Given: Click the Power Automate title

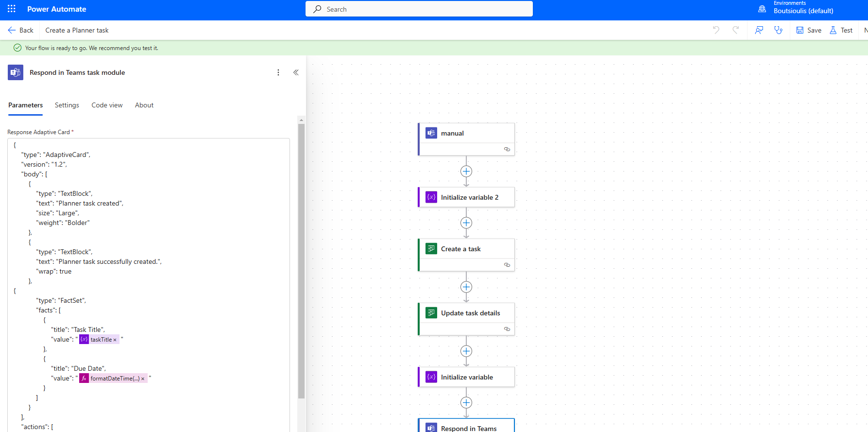Looking at the screenshot, I should tap(56, 9).
